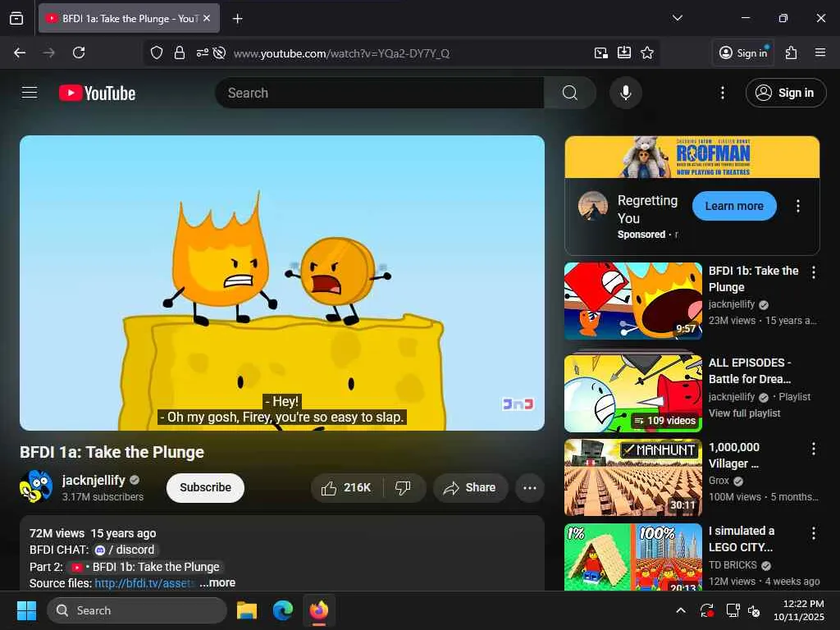The height and width of the screenshot is (630, 840).
Task: Close the BFDI 1a YouTube tab
Action: [x=207, y=18]
